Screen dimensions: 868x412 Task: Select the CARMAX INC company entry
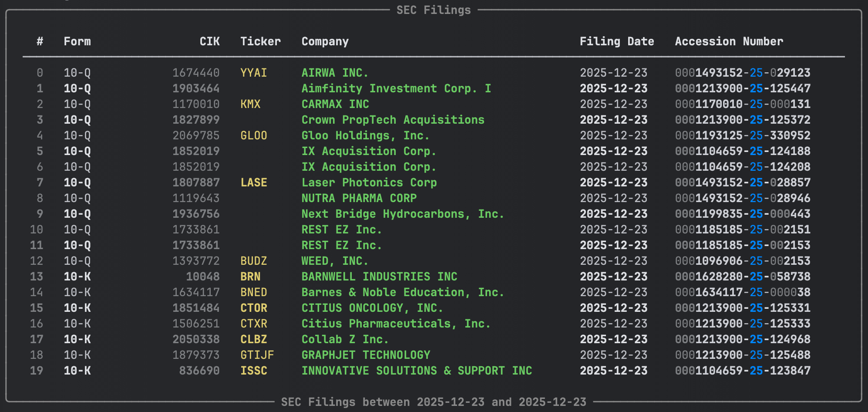point(335,104)
